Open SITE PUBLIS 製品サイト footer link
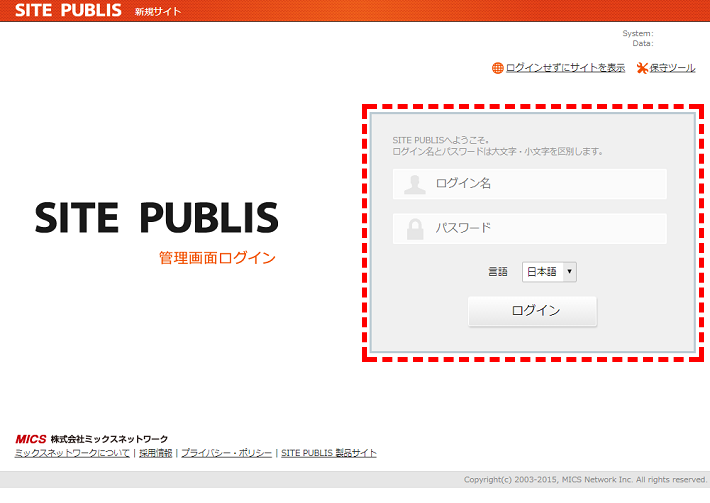This screenshot has width=710, height=503. [x=329, y=453]
